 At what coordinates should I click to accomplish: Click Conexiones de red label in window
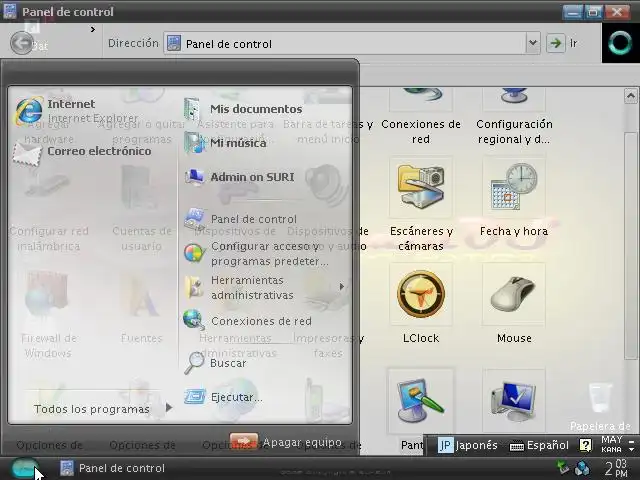pos(421,131)
